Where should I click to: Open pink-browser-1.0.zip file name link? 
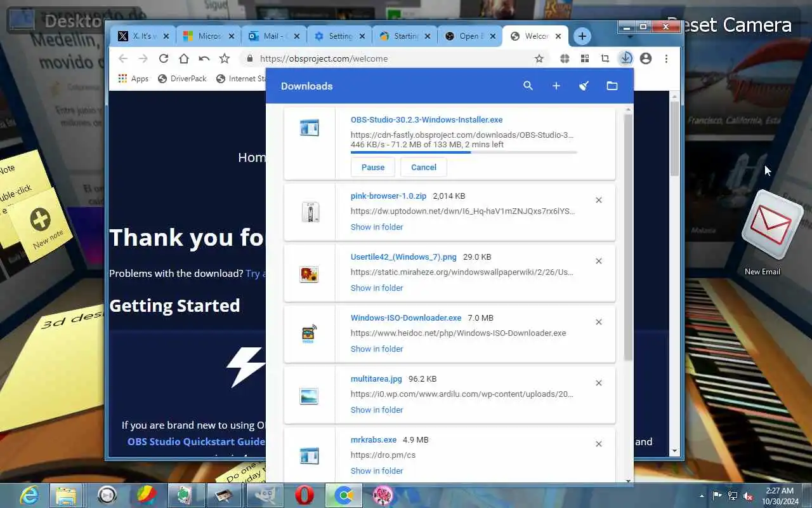[x=388, y=196]
